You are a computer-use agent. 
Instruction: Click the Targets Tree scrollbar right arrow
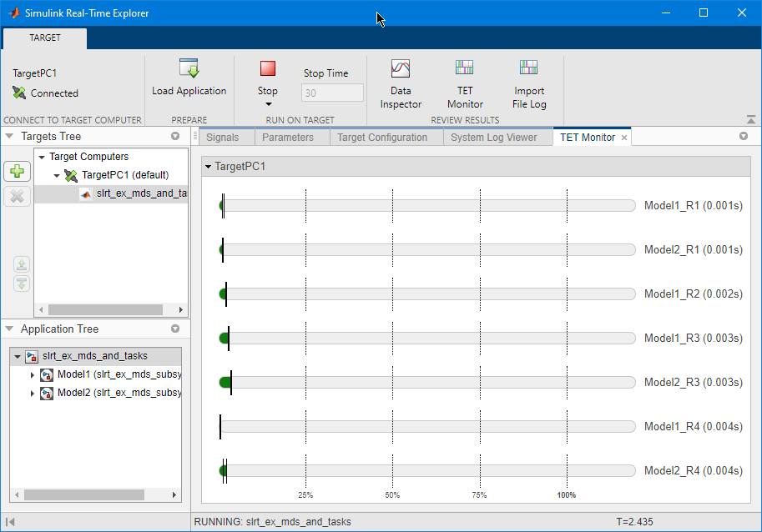tap(181, 309)
